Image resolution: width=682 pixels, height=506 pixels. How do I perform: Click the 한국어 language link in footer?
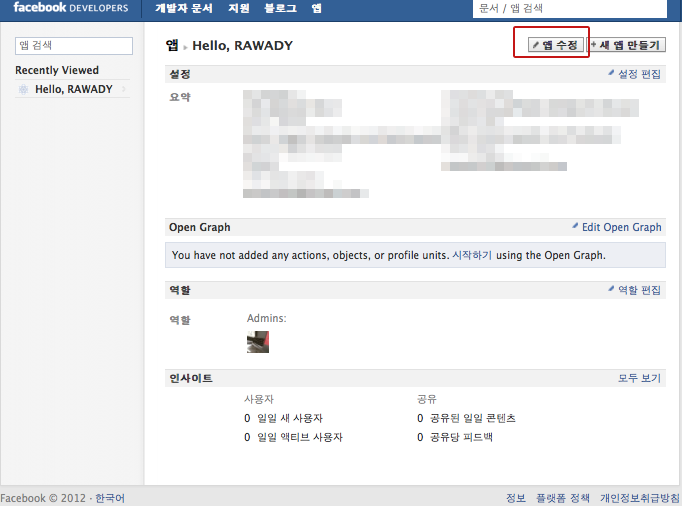(110, 498)
